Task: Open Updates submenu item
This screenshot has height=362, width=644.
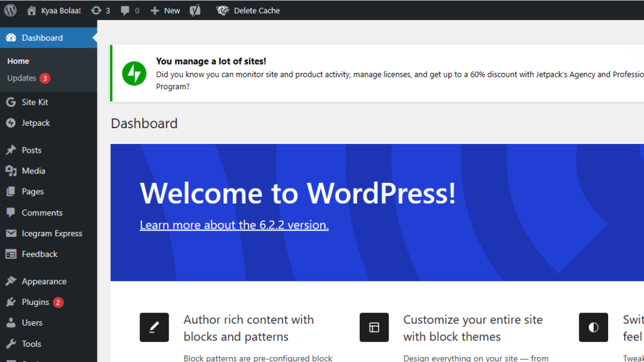Action: click(22, 78)
